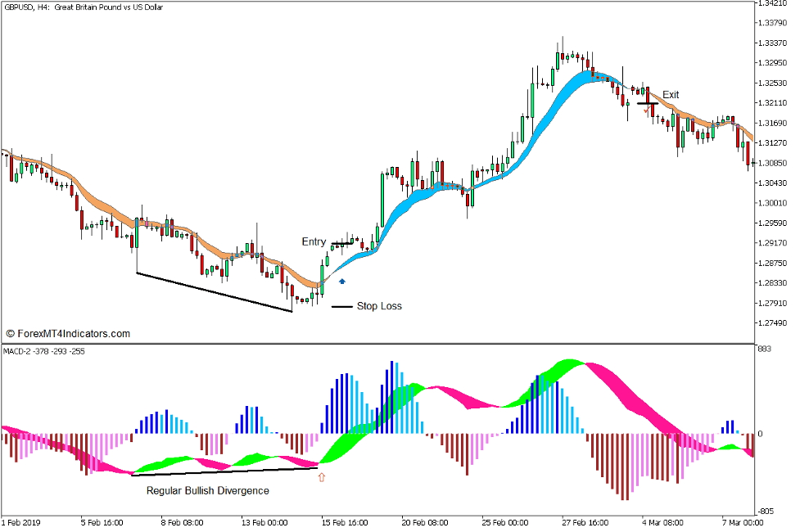The image size is (800, 532).
Task: Click the Exit text label
Action: (x=671, y=95)
